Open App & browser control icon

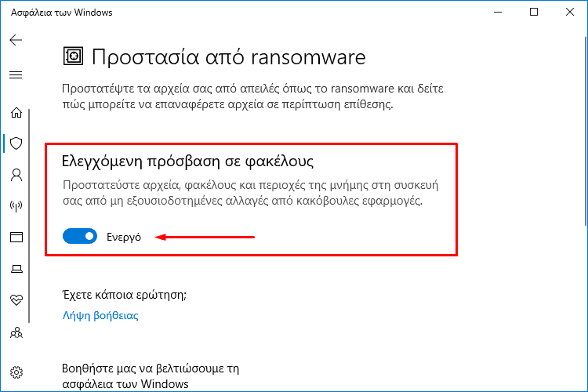[x=16, y=237]
